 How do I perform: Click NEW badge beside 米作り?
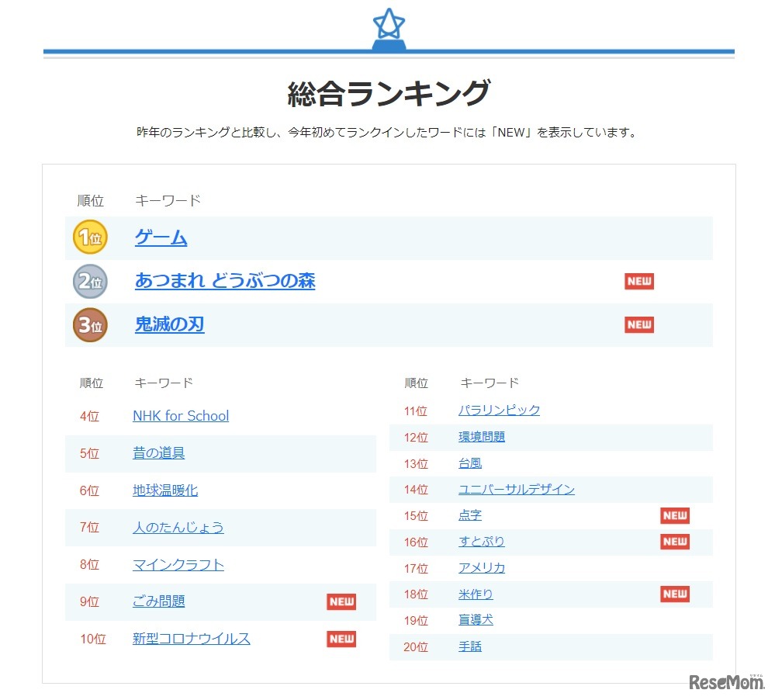[x=675, y=594]
